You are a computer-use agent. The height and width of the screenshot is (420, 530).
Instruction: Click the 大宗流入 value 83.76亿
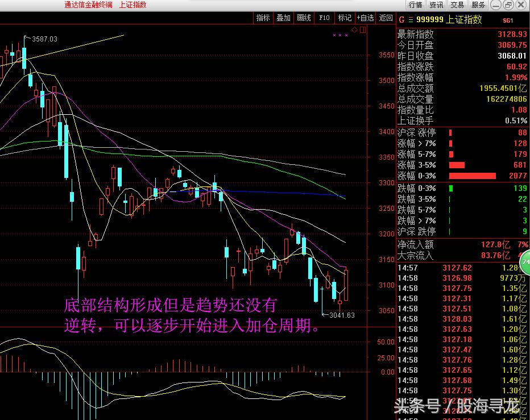click(x=495, y=255)
